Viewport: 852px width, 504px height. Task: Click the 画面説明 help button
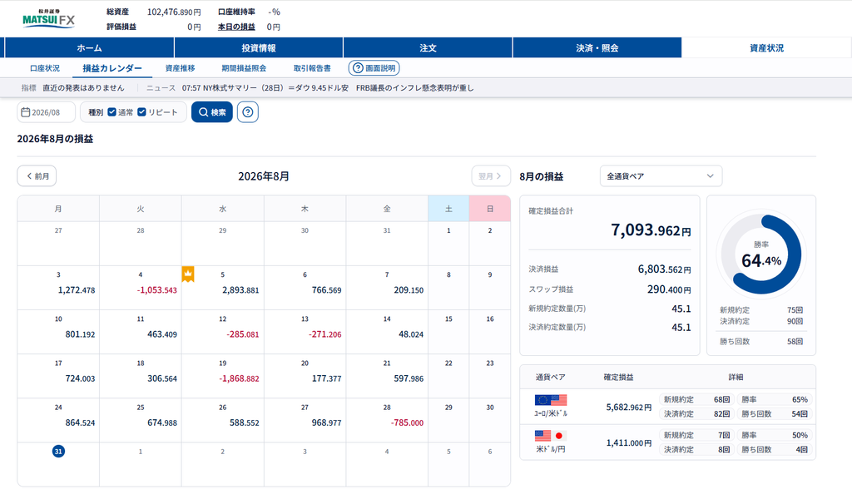click(x=374, y=68)
